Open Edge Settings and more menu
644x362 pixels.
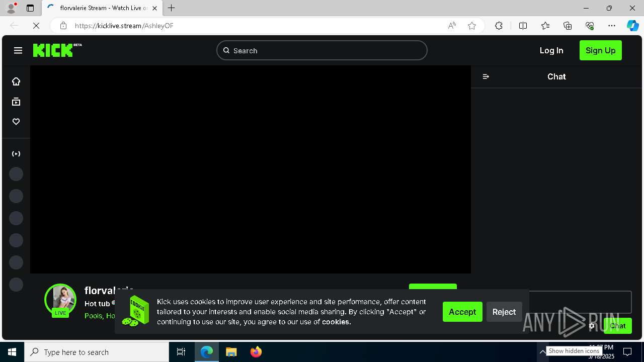pos(612,26)
